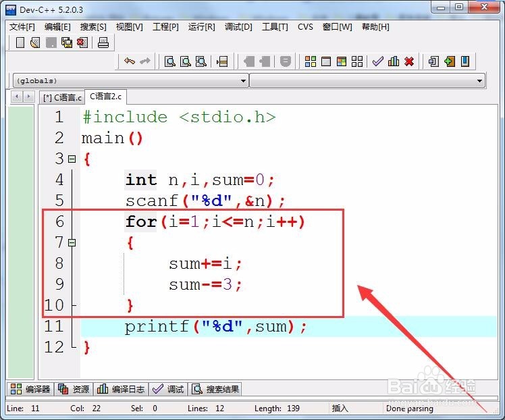The width and height of the screenshot is (505, 420).
Task: Select the C语言2.c editor tab
Action: 105,97
